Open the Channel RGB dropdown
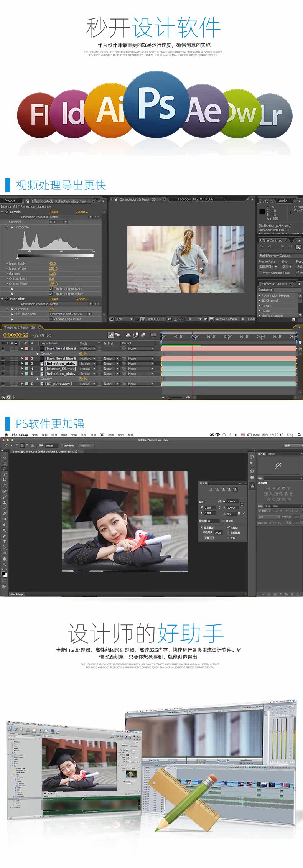The width and height of the screenshot is (303, 868). pyautogui.click(x=58, y=222)
